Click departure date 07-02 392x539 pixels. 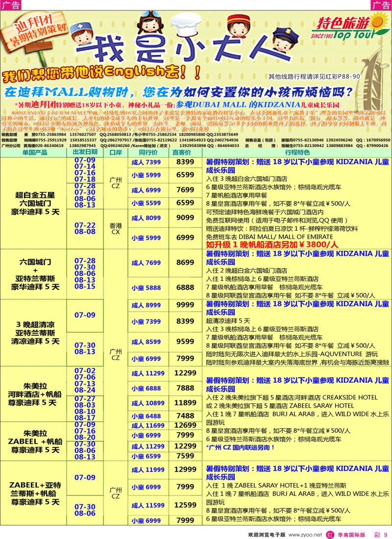coord(85,370)
